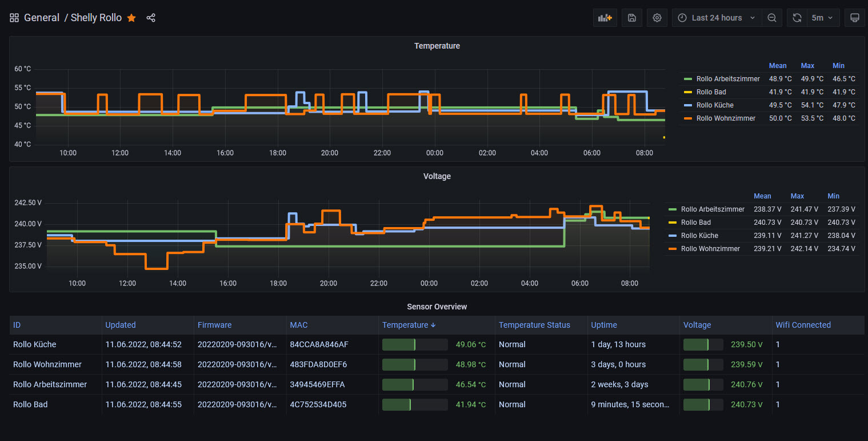Screen dimensions: 868x441
Task: Click the 46.54 °C temperature value
Action: point(471,384)
